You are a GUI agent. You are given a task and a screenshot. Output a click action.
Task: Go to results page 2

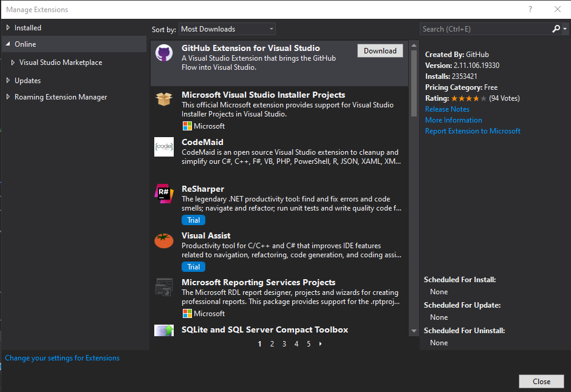tap(272, 343)
